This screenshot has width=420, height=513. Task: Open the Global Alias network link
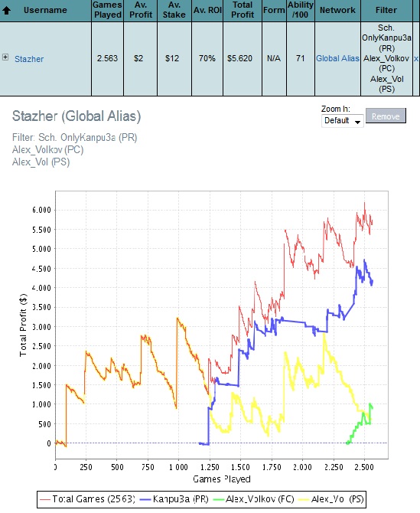(337, 58)
